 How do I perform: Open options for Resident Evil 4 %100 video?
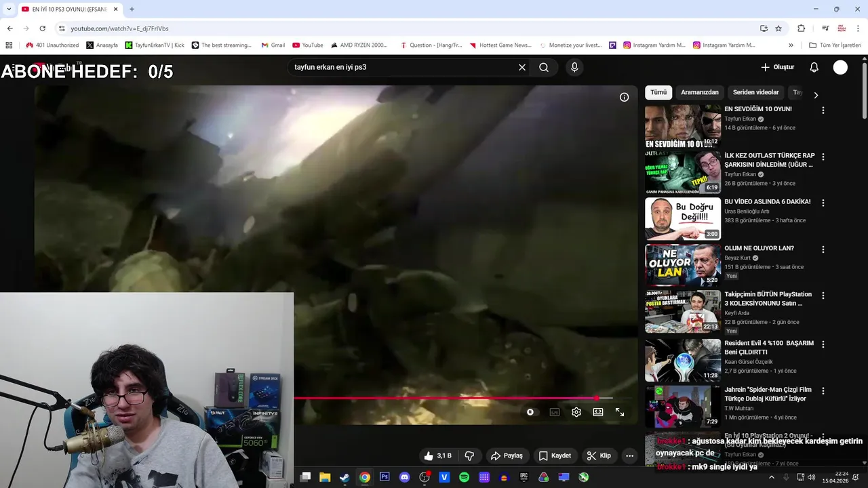pos(823,344)
